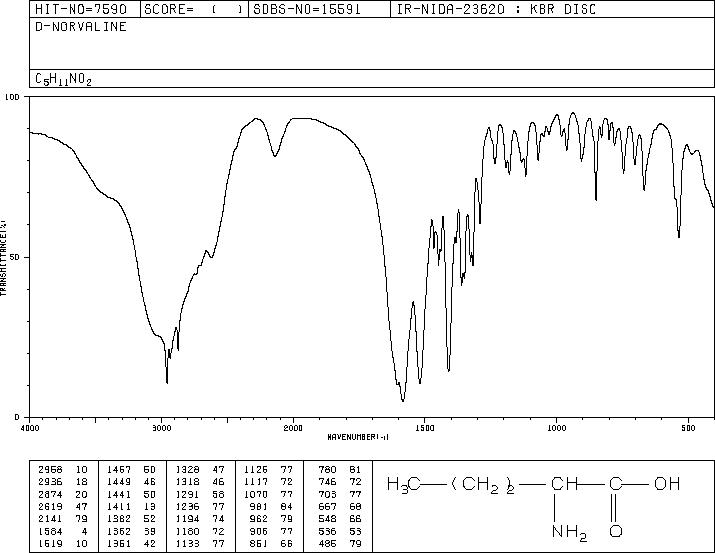Select peak entry 1318 in table
The width and height of the screenshot is (715, 553).
(x=200, y=481)
